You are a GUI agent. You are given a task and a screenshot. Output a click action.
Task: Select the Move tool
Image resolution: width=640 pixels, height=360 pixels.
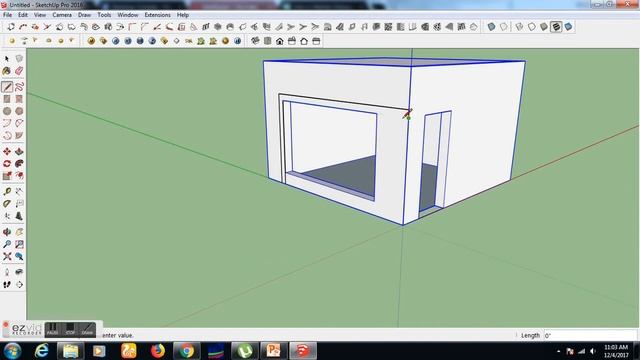tap(7, 151)
